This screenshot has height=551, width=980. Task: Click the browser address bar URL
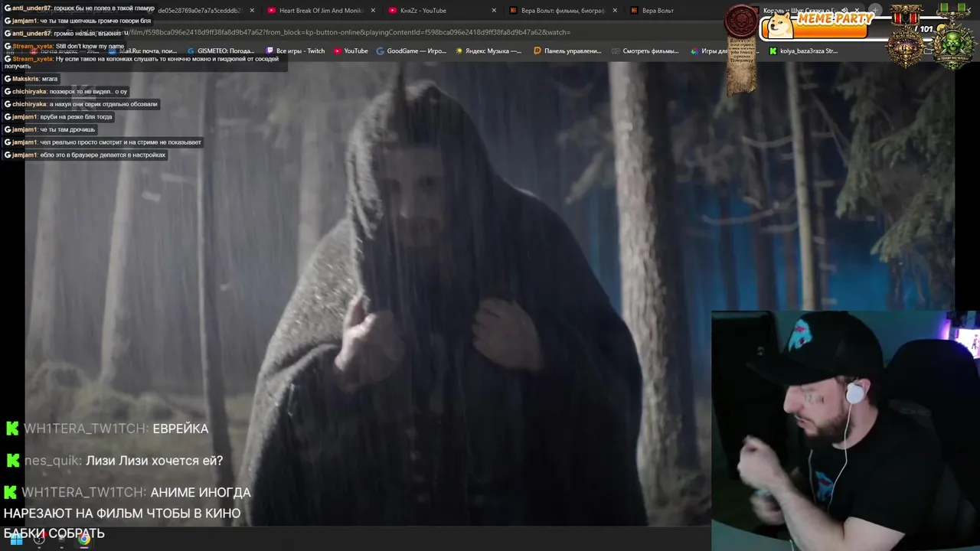(348, 32)
